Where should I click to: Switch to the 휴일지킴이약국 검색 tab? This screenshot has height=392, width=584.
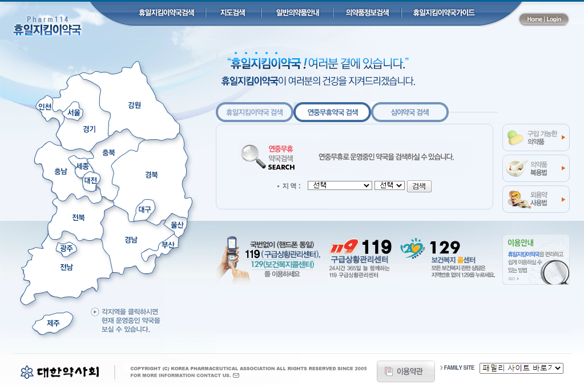(254, 112)
